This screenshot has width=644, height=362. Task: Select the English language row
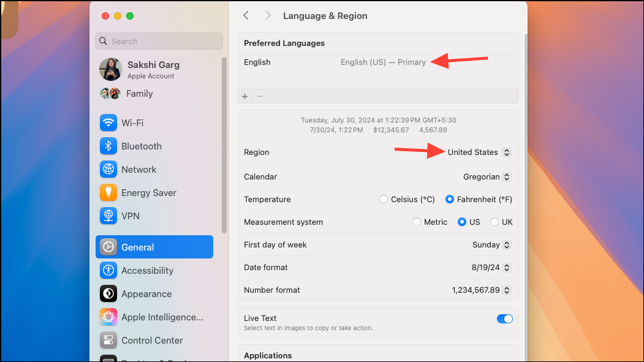(x=378, y=62)
